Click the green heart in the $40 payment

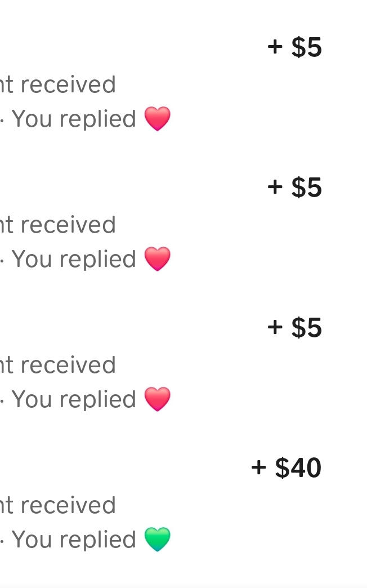click(158, 540)
